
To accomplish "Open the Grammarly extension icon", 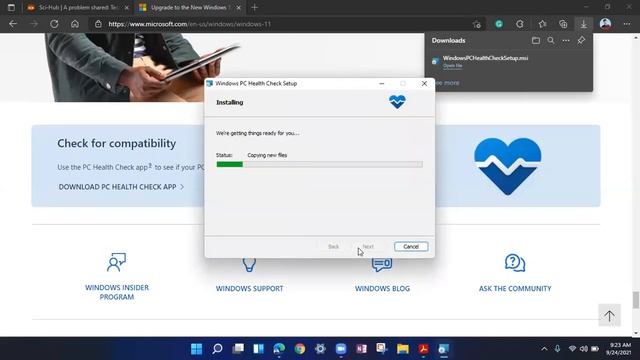I will pos(499,24).
